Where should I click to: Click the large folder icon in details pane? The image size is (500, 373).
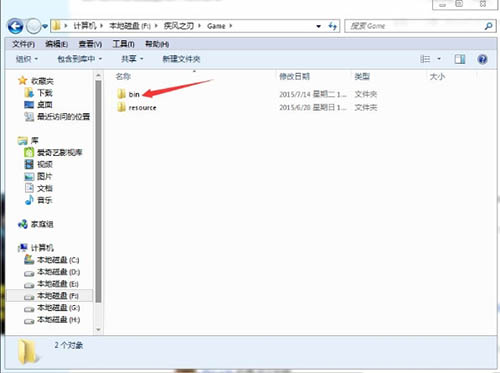tap(28, 352)
